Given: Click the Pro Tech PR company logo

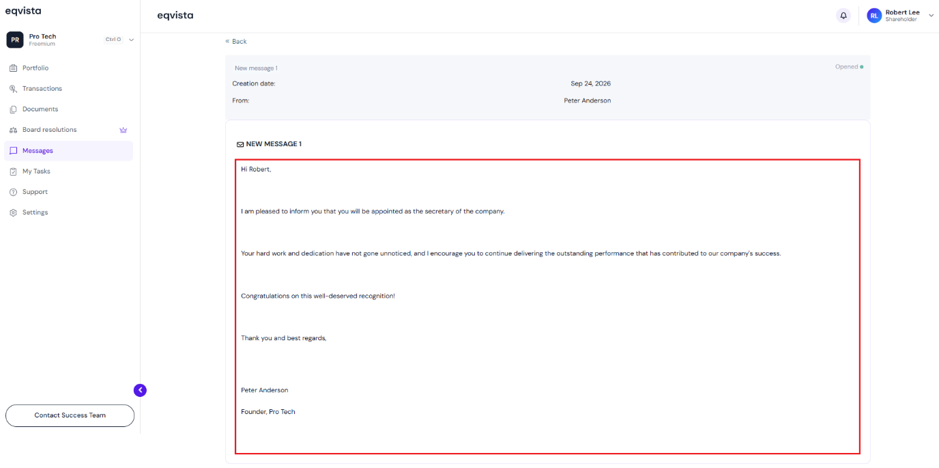Looking at the screenshot, I should pos(15,40).
